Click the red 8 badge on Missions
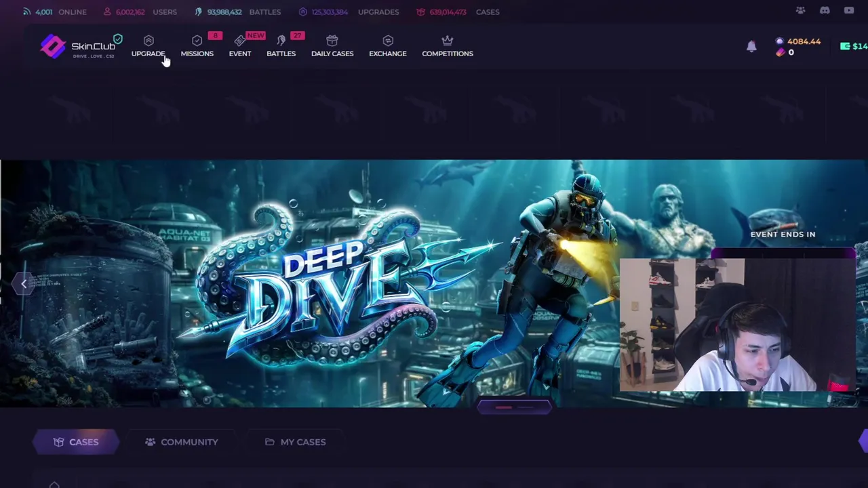This screenshot has width=868, height=488. [x=215, y=36]
